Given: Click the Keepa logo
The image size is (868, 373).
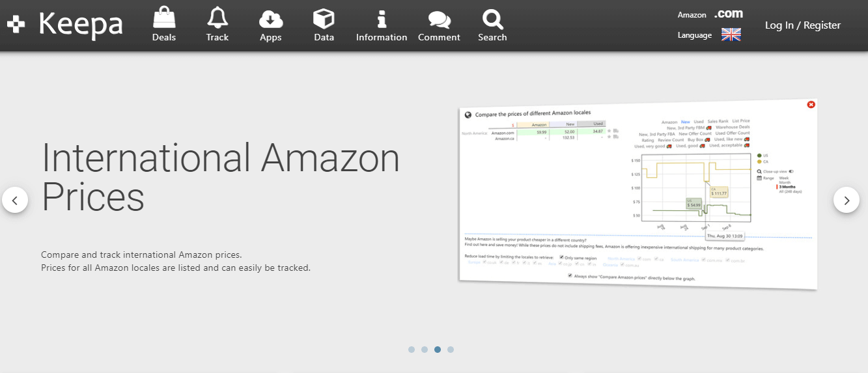Looking at the screenshot, I should (x=65, y=24).
